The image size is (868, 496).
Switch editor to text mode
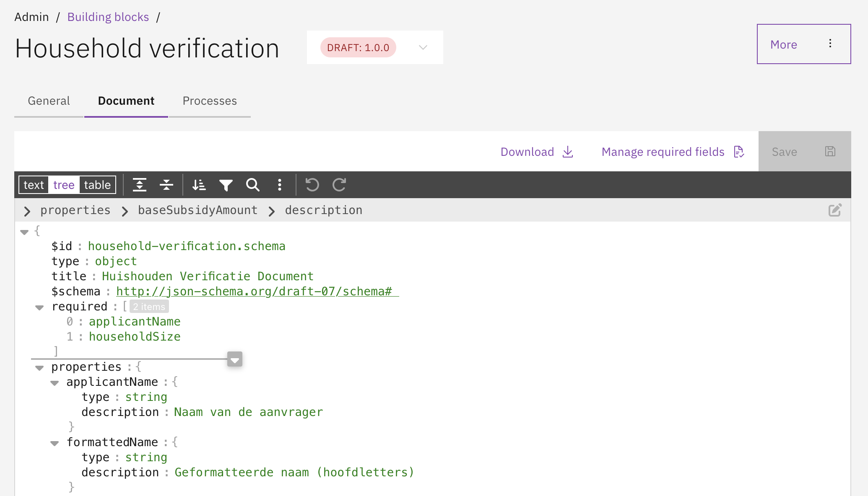pos(34,185)
